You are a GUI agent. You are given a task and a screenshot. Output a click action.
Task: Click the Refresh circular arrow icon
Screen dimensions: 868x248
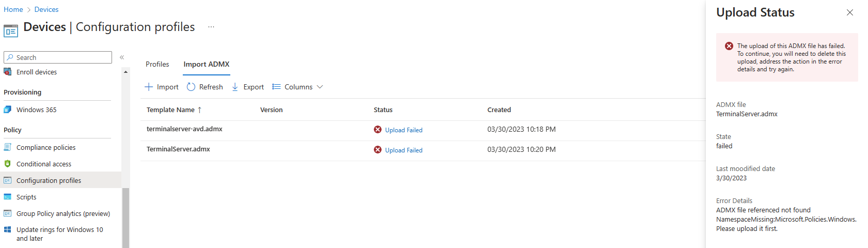[191, 87]
